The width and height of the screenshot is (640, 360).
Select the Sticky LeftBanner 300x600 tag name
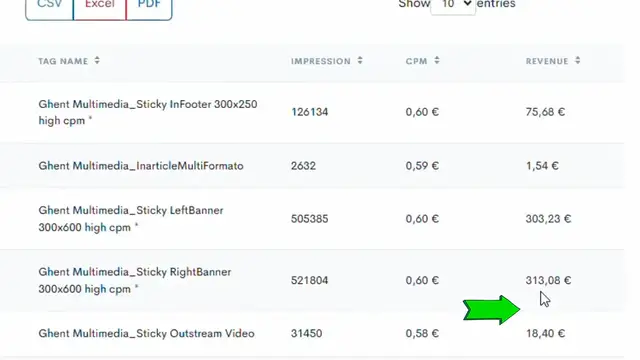(x=131, y=219)
